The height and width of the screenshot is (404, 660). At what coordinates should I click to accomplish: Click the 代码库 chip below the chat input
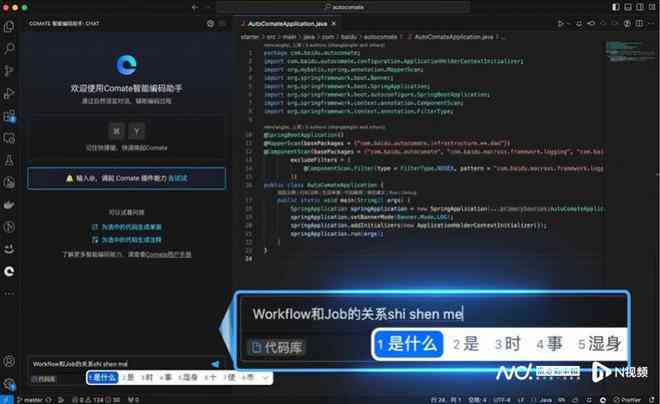pos(44,379)
